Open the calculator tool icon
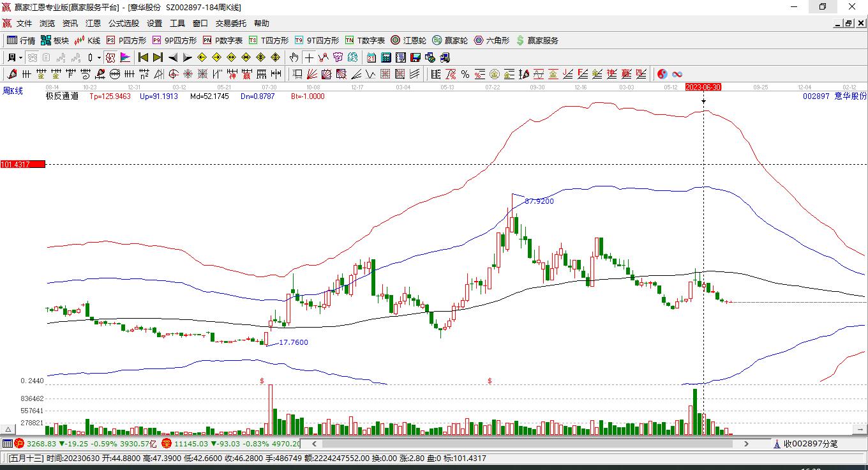 pyautogui.click(x=385, y=57)
